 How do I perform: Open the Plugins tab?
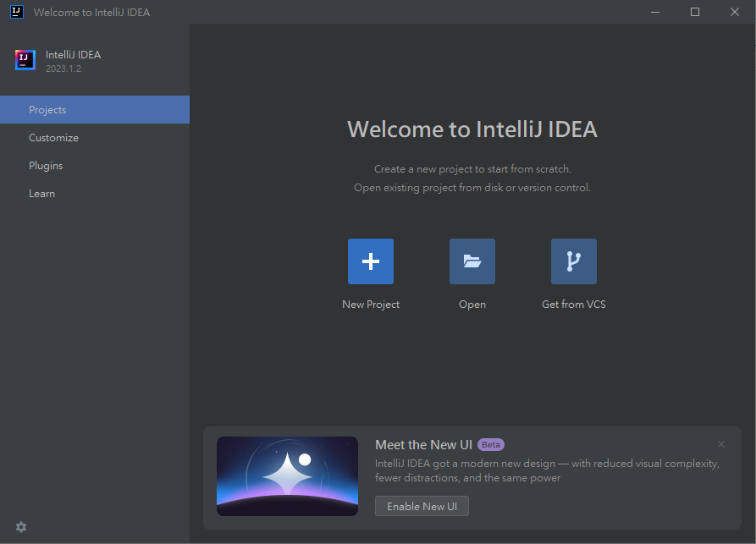coord(95,165)
